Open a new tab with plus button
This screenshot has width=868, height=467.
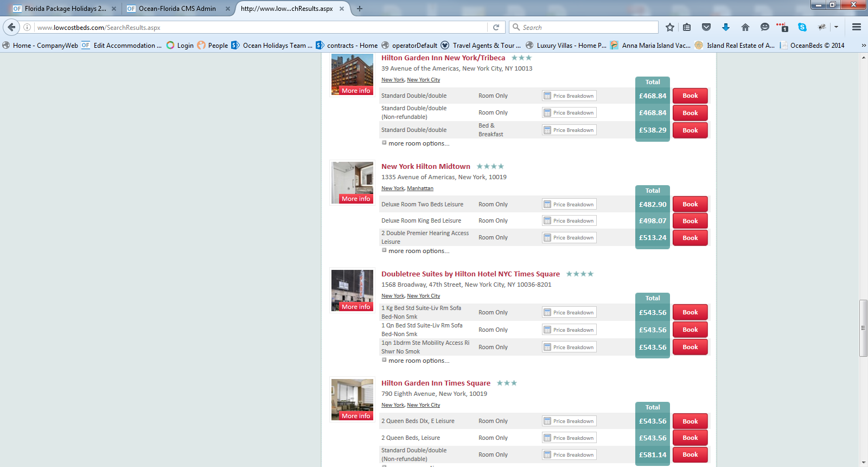point(360,9)
